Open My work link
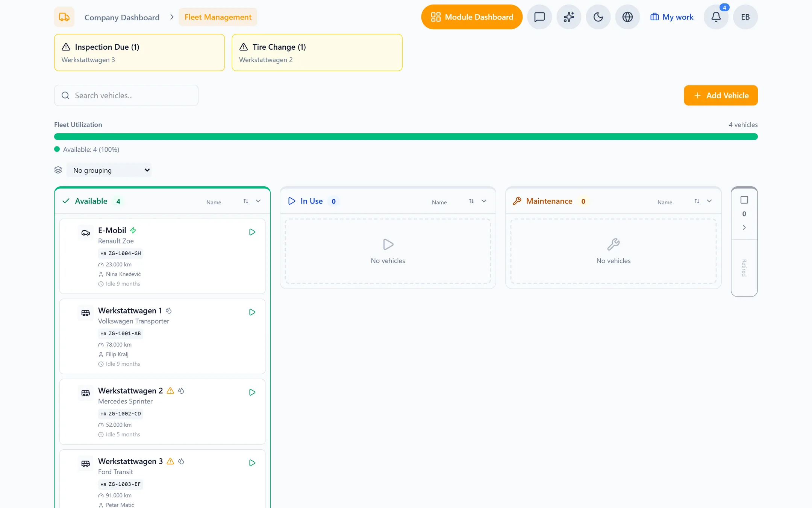Viewport: 812px width, 508px height. pyautogui.click(x=672, y=17)
